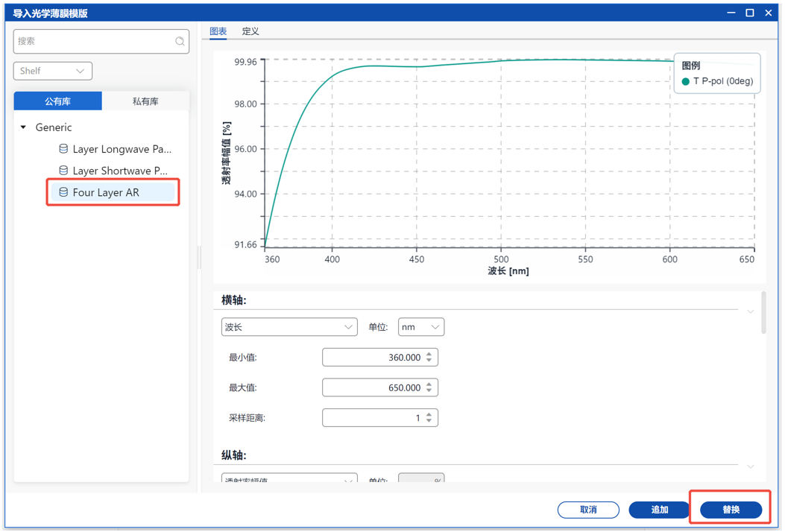Increase the 最小值 value with up arrow
Viewport: 785px width, 532px height.
[429, 354]
